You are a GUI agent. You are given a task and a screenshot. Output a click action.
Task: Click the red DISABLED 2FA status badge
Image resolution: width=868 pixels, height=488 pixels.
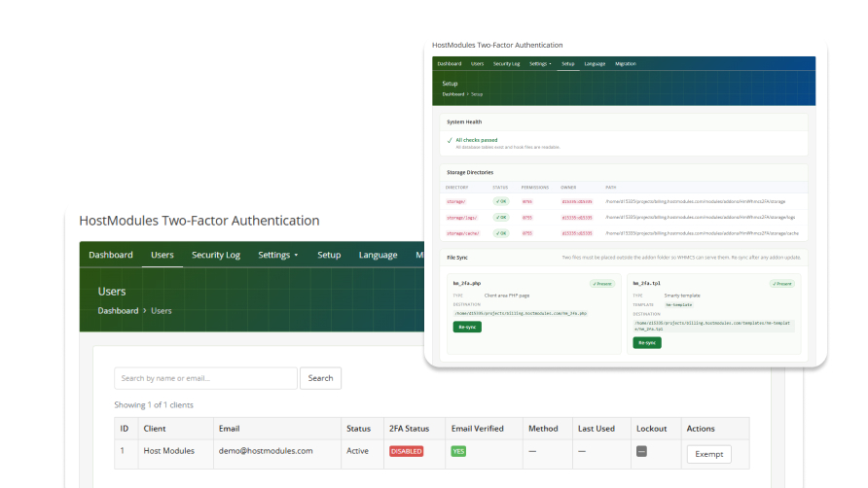406,451
